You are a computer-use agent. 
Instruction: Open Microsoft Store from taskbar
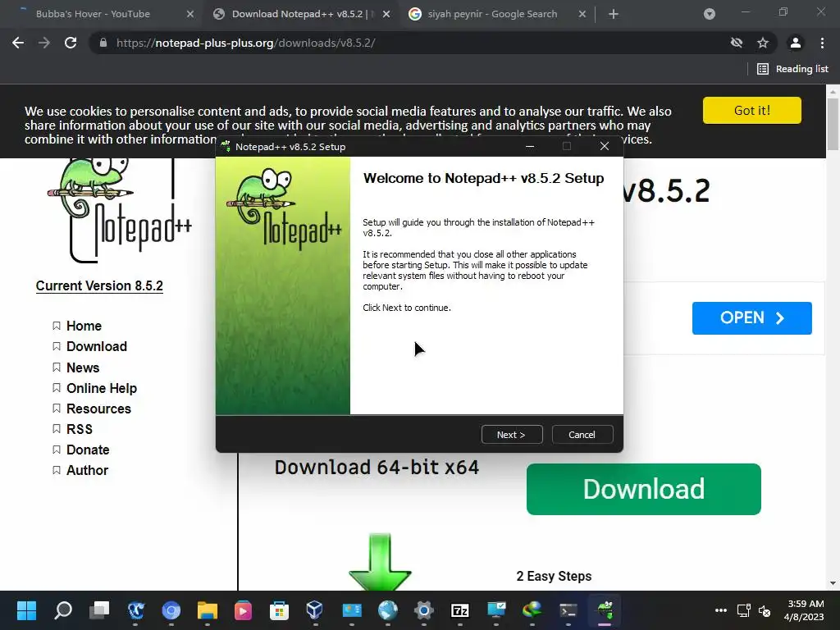(279, 609)
